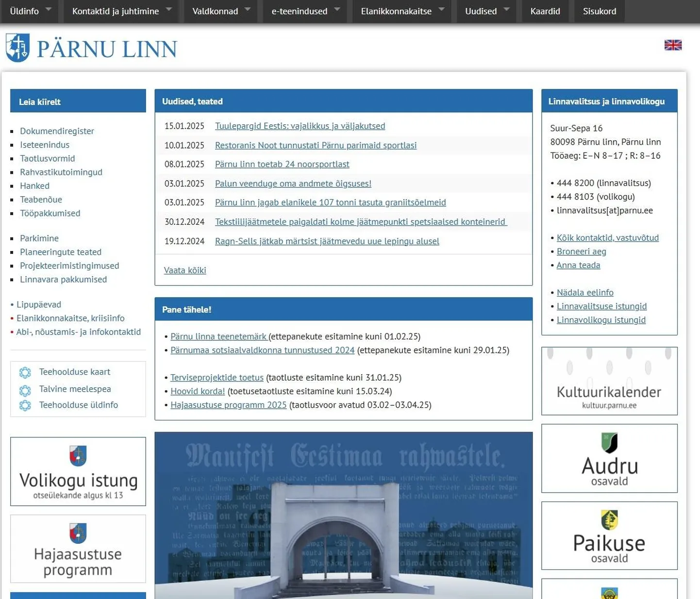Open the Üldinfo menu item
The width and height of the screenshot is (700, 599).
pyautogui.click(x=24, y=11)
